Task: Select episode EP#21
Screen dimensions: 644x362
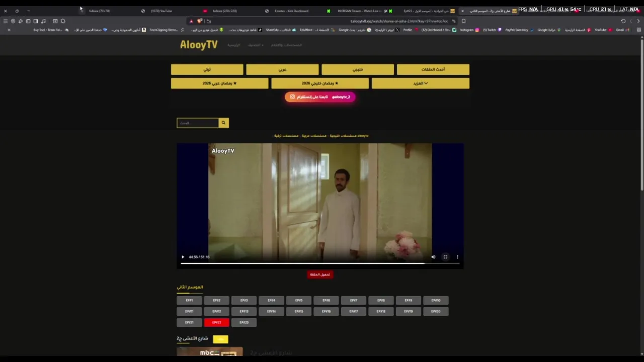Action: [x=189, y=323]
